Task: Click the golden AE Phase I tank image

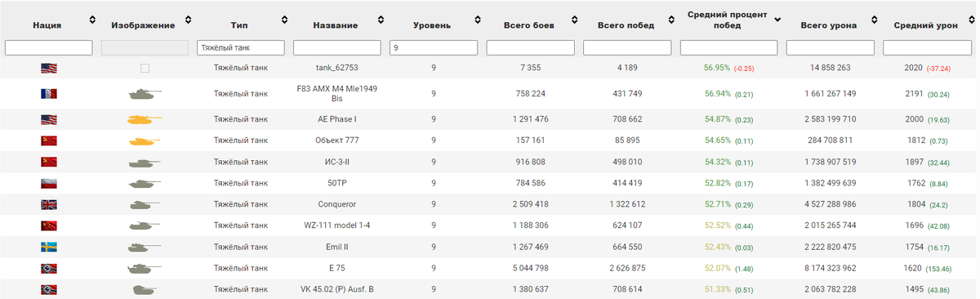Action: (x=145, y=119)
